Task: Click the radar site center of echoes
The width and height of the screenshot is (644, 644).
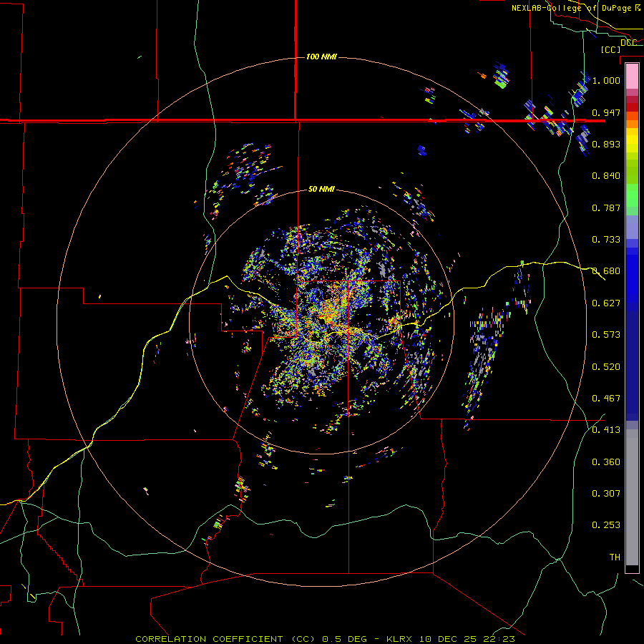Action: [x=321, y=321]
